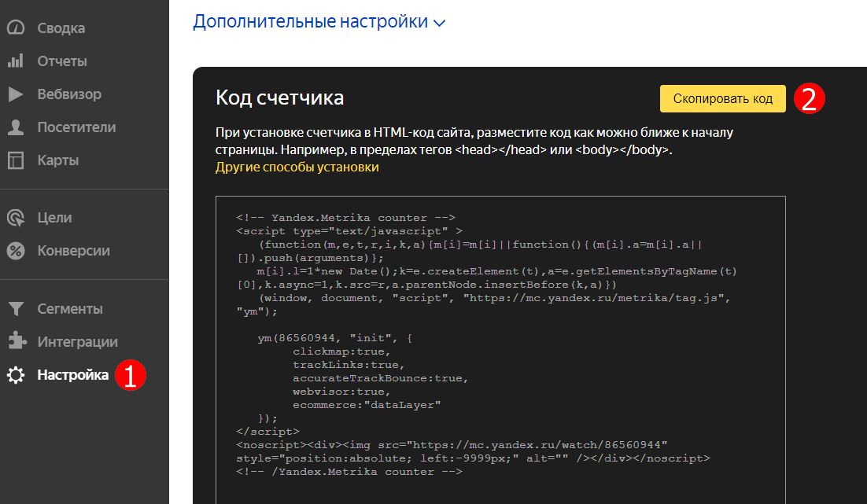Click the Сводка gauge icon

pos(16,28)
